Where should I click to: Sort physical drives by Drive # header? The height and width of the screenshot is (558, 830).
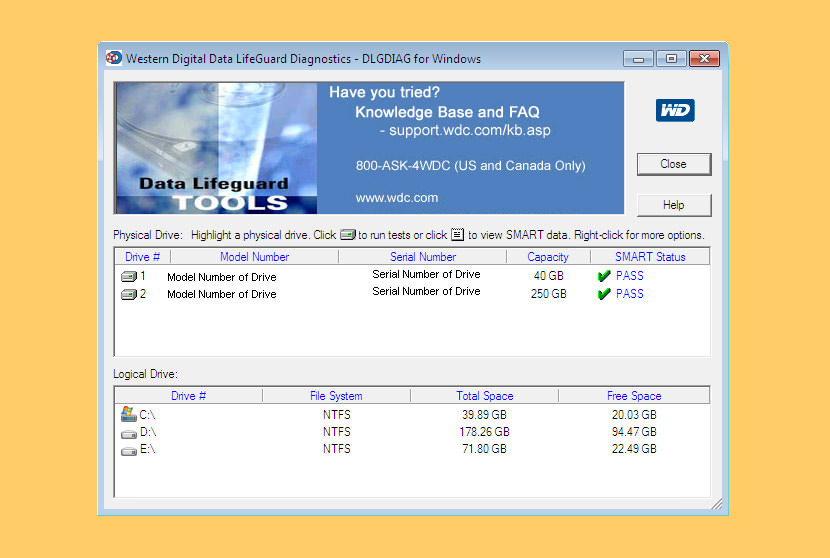[x=142, y=257]
